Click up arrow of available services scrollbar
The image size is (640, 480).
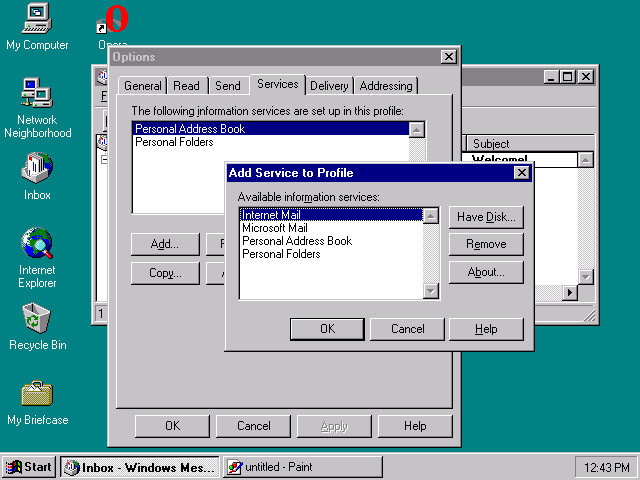point(431,216)
